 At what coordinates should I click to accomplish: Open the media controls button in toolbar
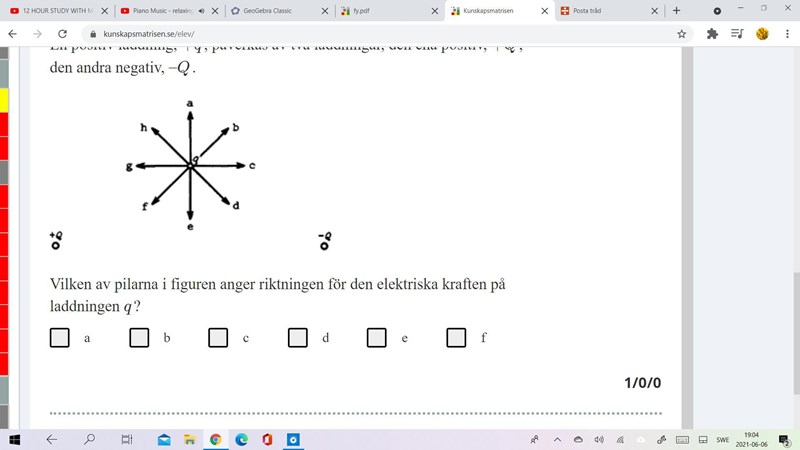click(x=737, y=33)
